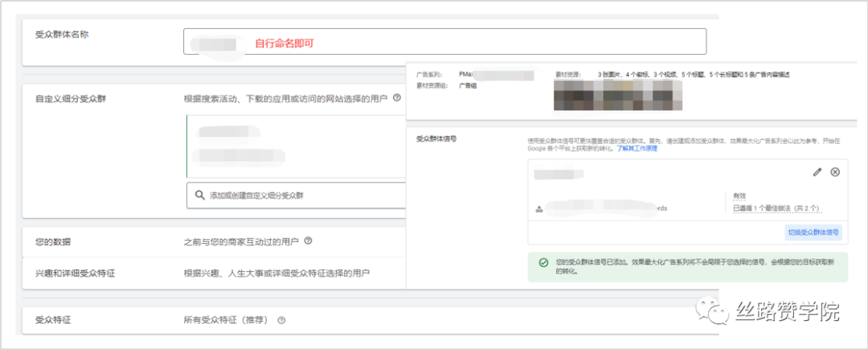Click the custom segment icon in signal card
This screenshot has width=868, height=350.
click(x=538, y=208)
